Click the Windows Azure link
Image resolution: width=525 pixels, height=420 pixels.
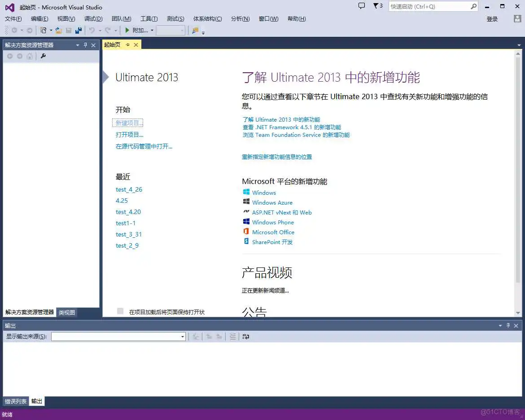pyautogui.click(x=272, y=202)
